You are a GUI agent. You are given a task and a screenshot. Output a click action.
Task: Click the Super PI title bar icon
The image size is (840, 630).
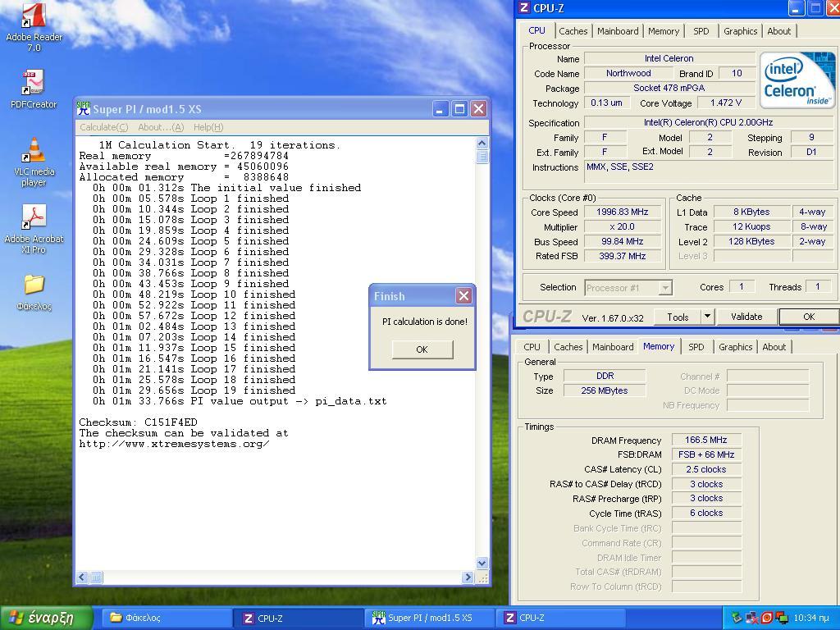point(84,109)
